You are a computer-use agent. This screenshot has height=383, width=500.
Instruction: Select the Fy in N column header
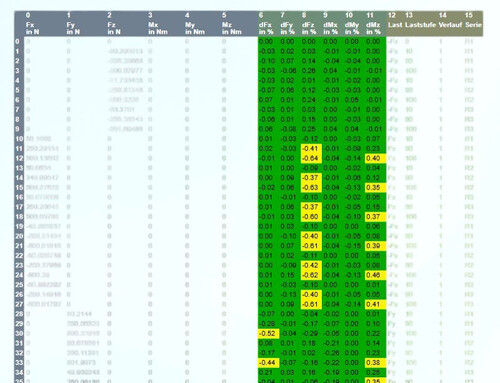pyautogui.click(x=73, y=28)
